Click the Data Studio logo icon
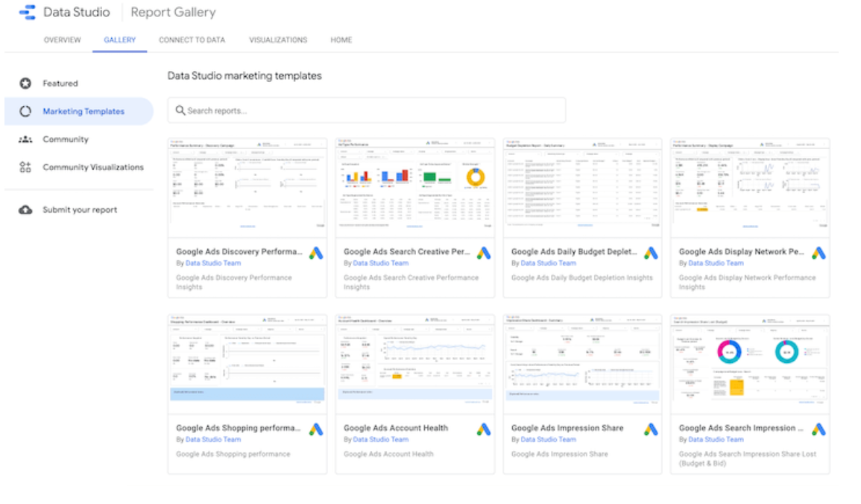The height and width of the screenshot is (504, 861). tap(28, 13)
